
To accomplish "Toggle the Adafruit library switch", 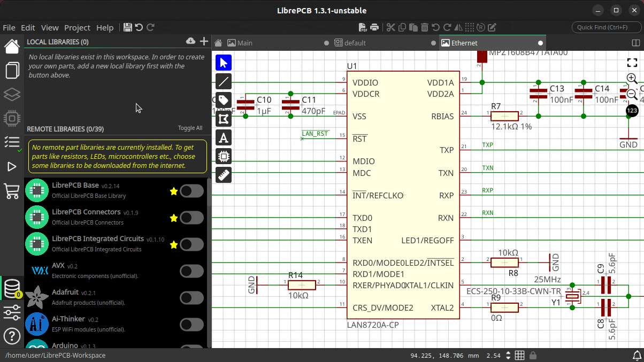I will tap(191, 298).
